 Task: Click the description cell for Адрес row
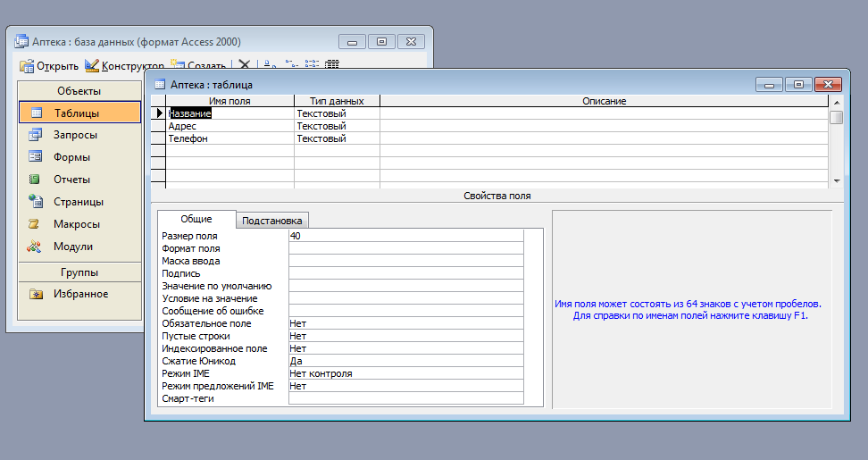604,126
